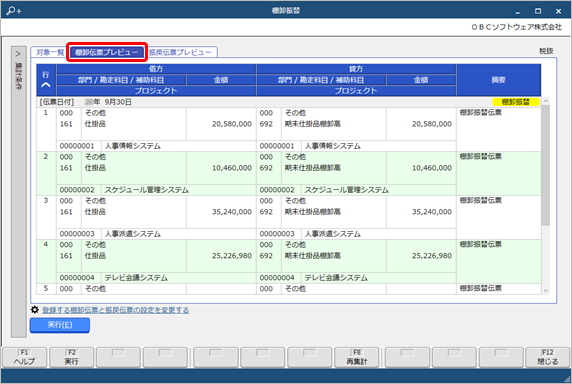Click the 税抜 label at top right
This screenshot has height=384, width=572.
[546, 51]
